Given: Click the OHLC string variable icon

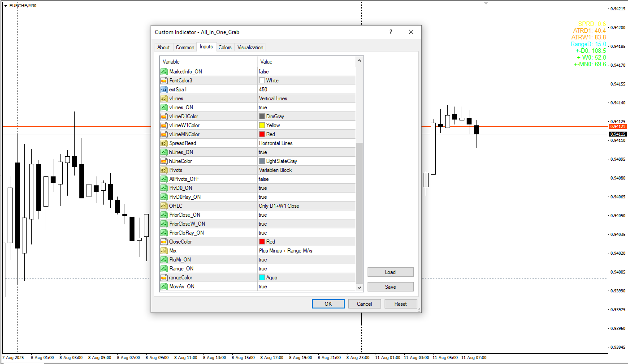Looking at the screenshot, I should click(x=164, y=206).
